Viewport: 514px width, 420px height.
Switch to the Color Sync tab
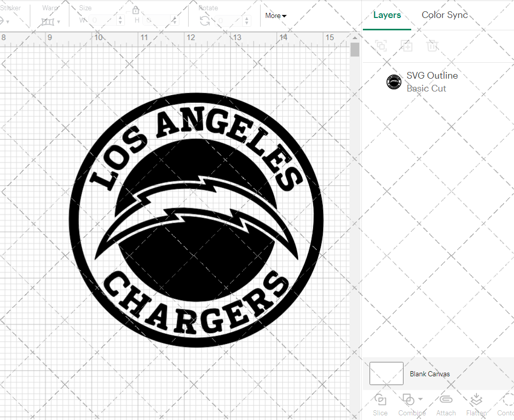click(445, 15)
